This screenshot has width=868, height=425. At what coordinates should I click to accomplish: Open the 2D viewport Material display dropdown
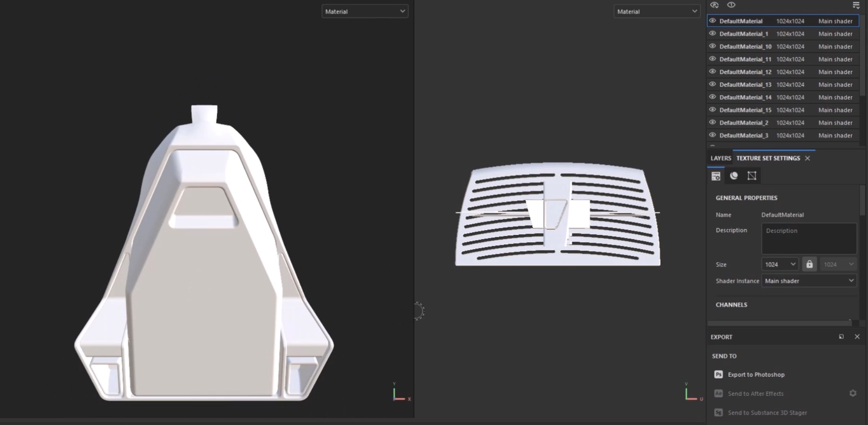pyautogui.click(x=657, y=11)
